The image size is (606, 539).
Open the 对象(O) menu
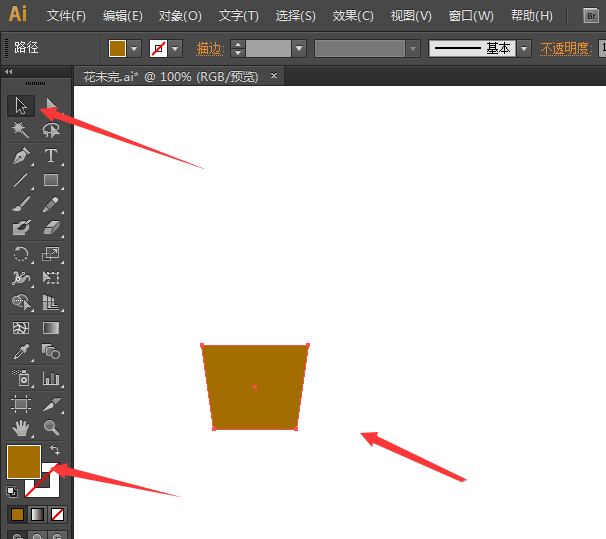pos(180,16)
